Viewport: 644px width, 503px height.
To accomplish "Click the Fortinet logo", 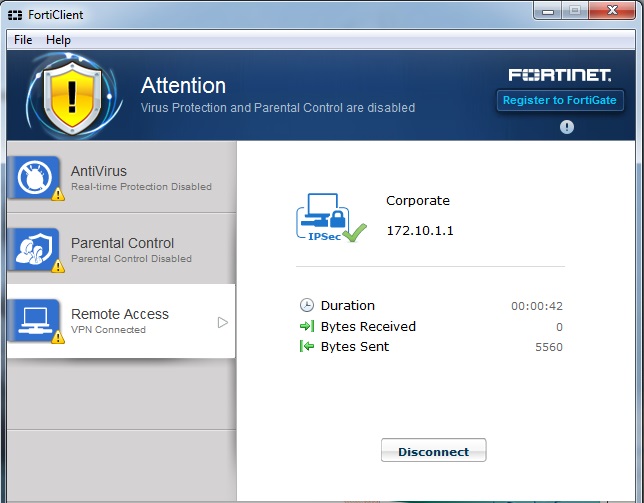I will tap(559, 75).
